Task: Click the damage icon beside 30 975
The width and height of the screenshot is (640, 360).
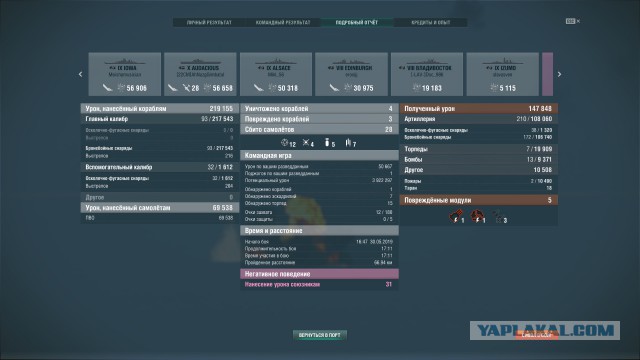Action: click(x=348, y=87)
